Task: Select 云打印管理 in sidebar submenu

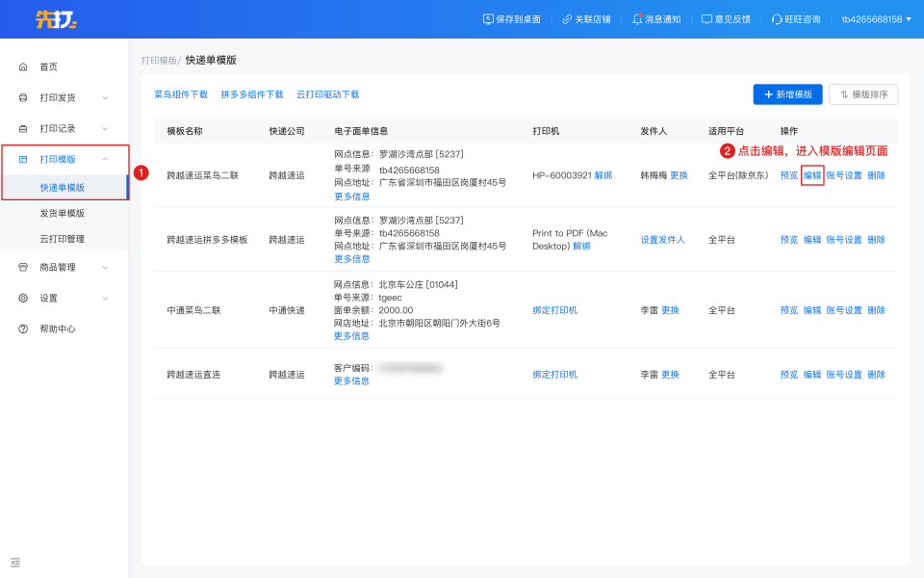Action: tap(62, 238)
